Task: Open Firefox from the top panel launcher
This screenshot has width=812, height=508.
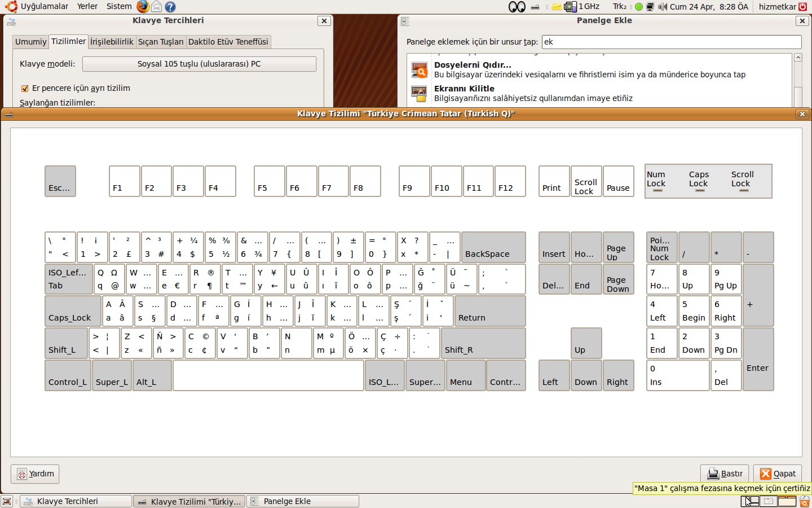Action: point(143,7)
